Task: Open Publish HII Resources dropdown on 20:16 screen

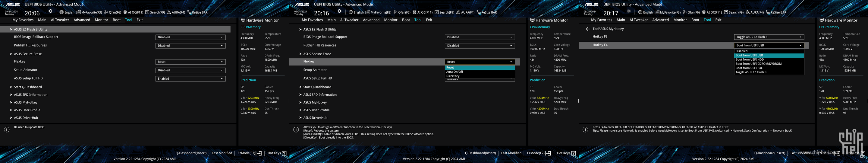Action: point(480,46)
